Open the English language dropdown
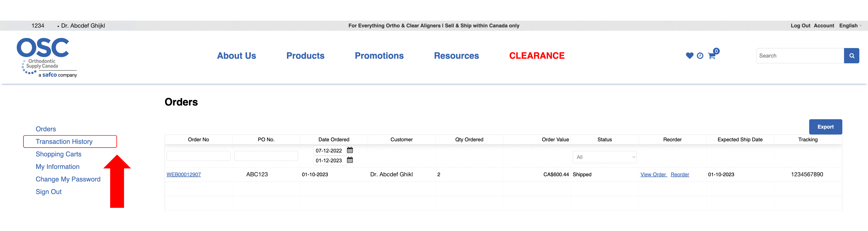The height and width of the screenshot is (231, 868). (850, 26)
